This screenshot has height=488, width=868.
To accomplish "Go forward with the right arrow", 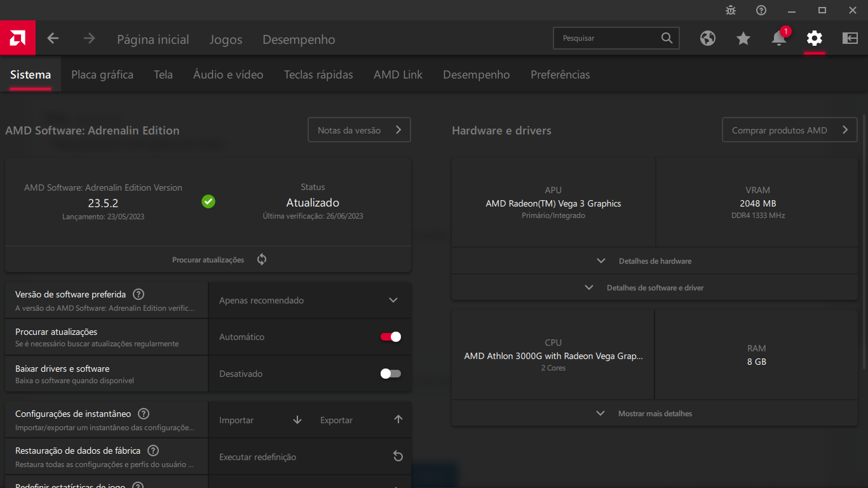I will 89,39.
